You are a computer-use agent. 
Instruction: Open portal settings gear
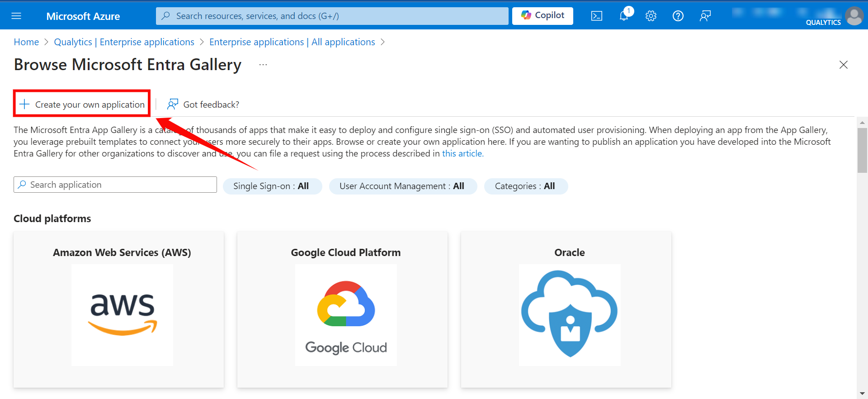pos(651,16)
